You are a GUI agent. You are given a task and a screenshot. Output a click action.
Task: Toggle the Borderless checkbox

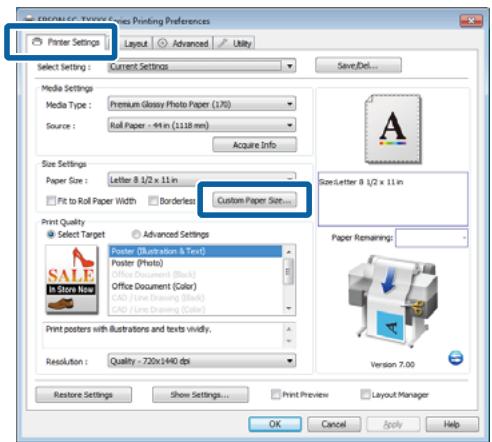click(153, 201)
